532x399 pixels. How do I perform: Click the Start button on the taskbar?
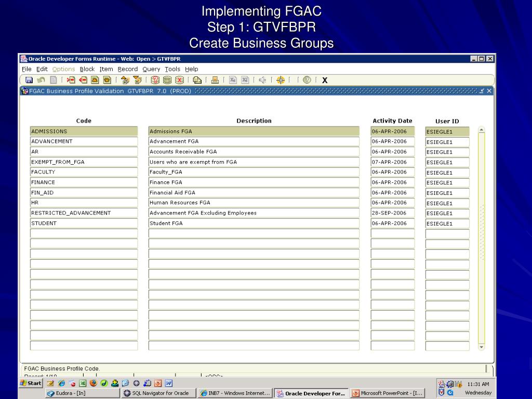point(31,383)
